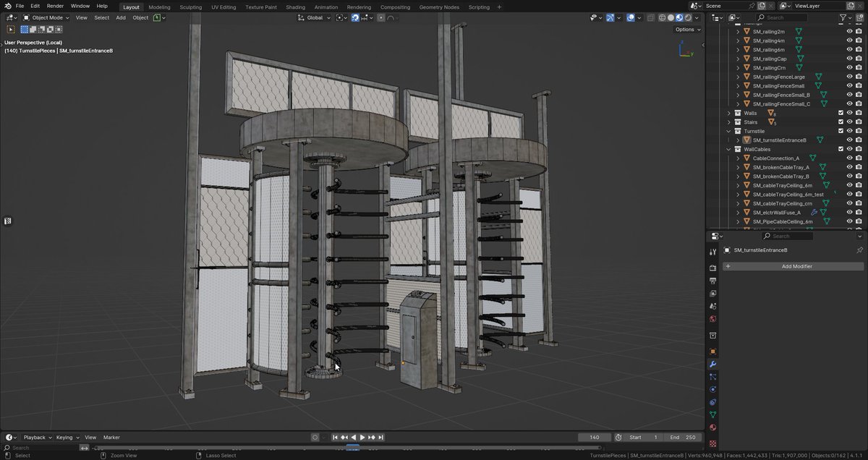The image size is (868, 460).
Task: Open the Particles properties tab
Action: [x=712, y=377]
